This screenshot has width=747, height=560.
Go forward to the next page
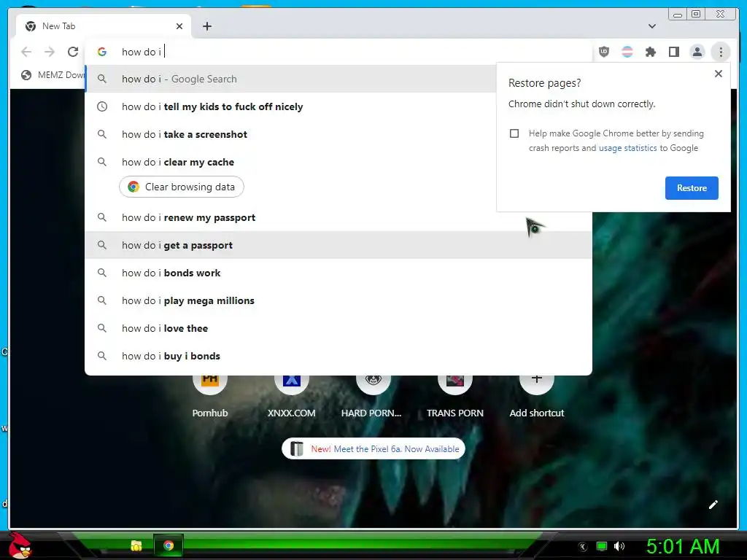tap(50, 52)
